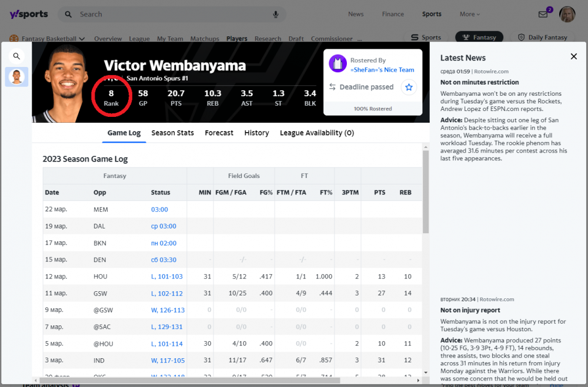Select Wembanyama thumbnail in left sidebar
Viewport: 588px width, 387px height.
coord(16,77)
